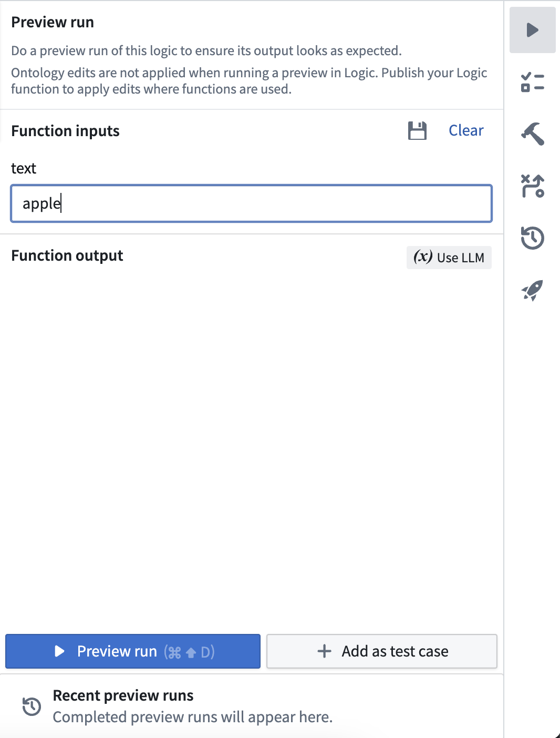Select the hammer tools icon in sidebar
560x738 pixels.
(x=532, y=134)
